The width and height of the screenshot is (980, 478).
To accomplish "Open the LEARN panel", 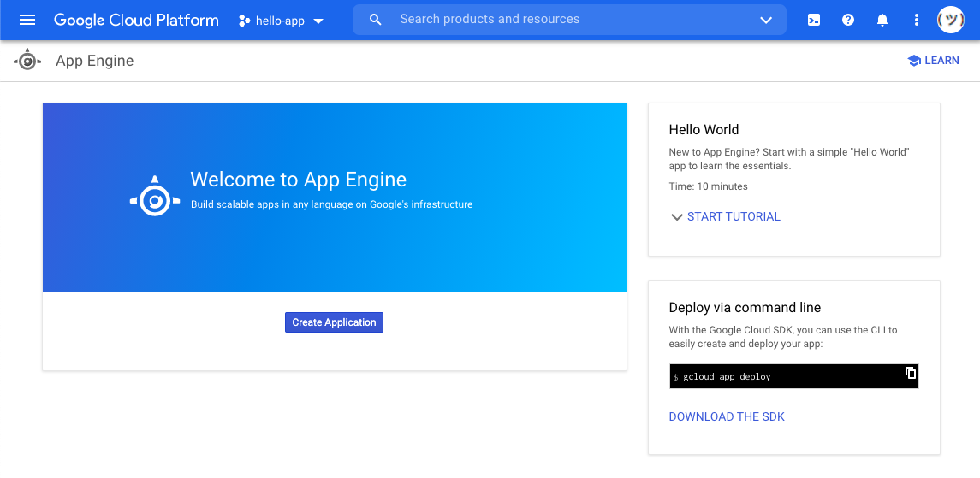I will pos(933,61).
